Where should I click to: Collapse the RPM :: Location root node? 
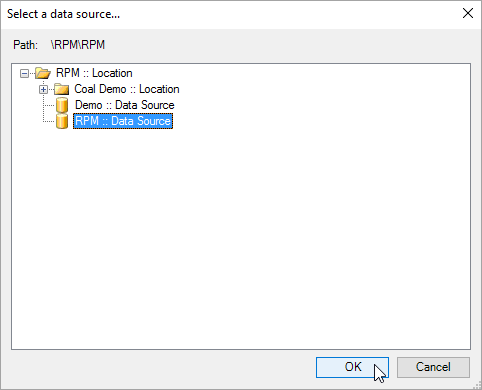pyautogui.click(x=24, y=73)
